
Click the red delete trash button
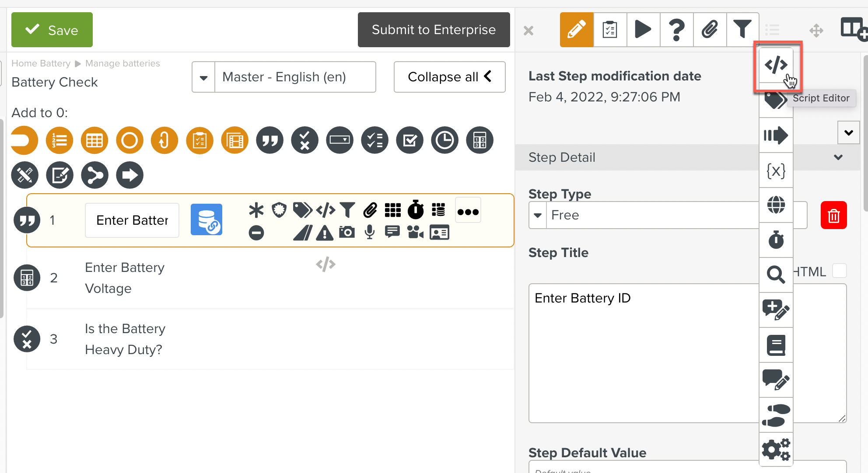pos(833,215)
